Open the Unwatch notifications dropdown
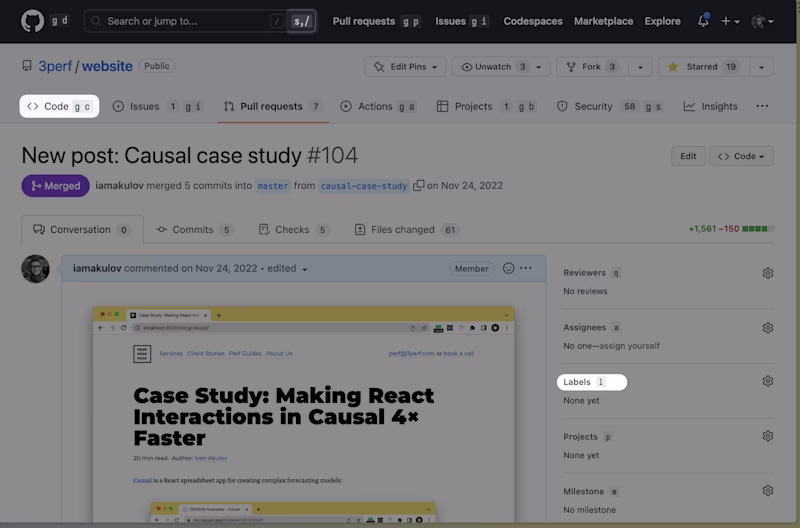Viewport: 800px width, 528px height. (x=501, y=67)
